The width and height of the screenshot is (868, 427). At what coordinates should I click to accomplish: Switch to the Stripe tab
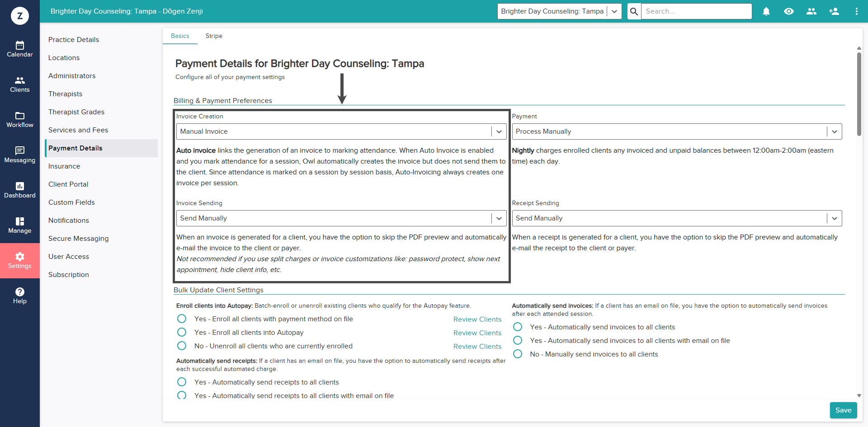(214, 36)
